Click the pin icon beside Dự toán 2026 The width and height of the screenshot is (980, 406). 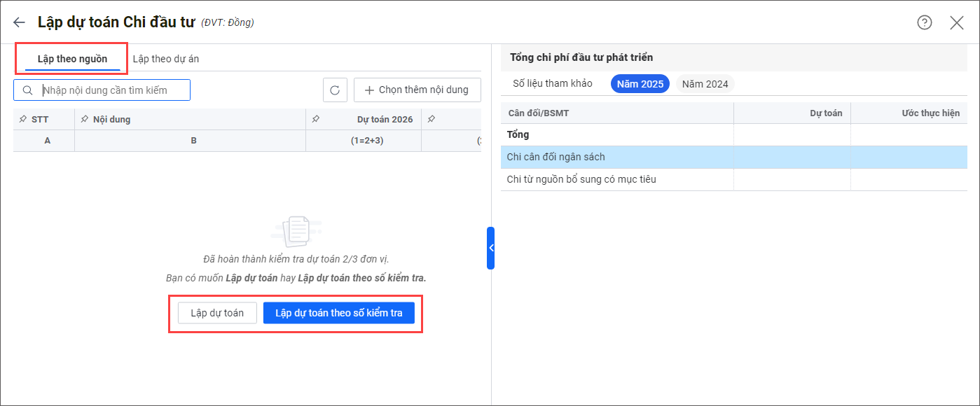[316, 120]
